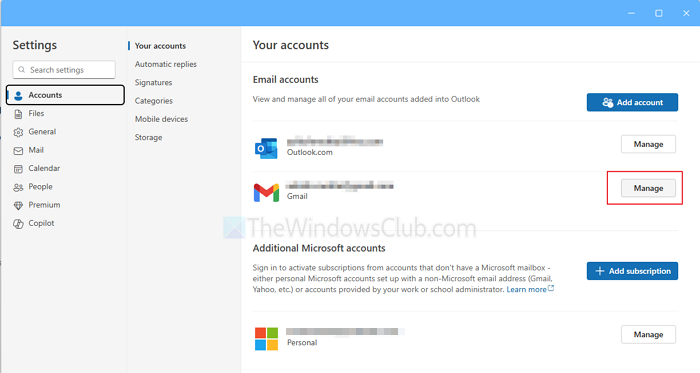This screenshot has width=700, height=373.
Task: Click the Email accounts heading
Action: [x=285, y=79]
